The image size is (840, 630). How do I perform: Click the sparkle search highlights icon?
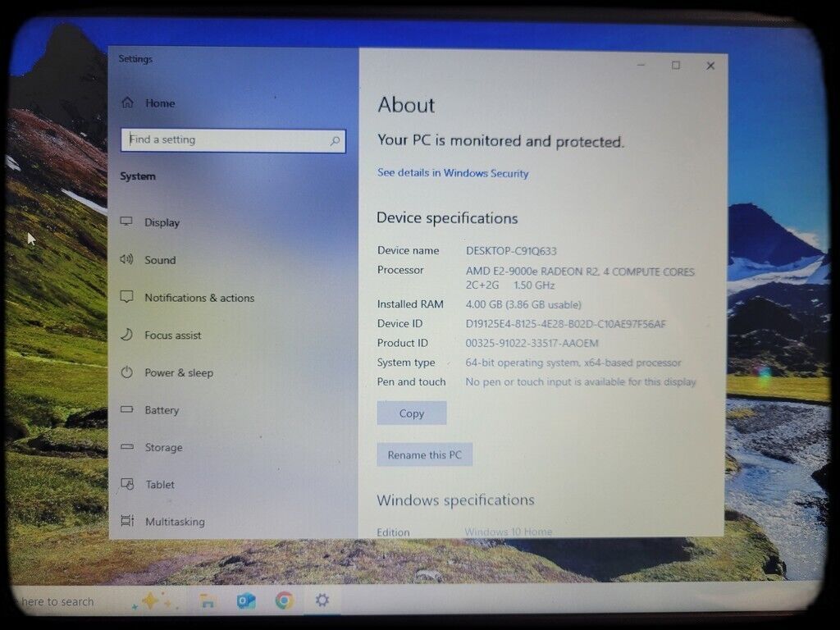coord(154,601)
